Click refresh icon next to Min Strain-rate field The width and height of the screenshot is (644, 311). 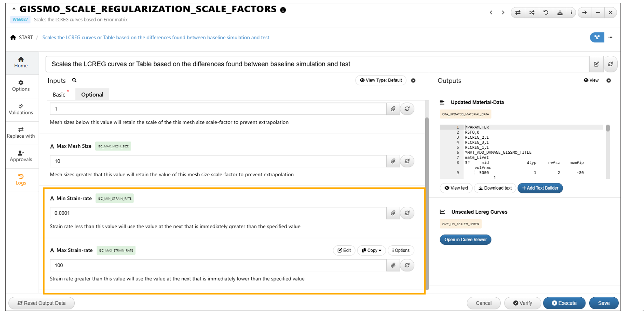click(x=407, y=213)
